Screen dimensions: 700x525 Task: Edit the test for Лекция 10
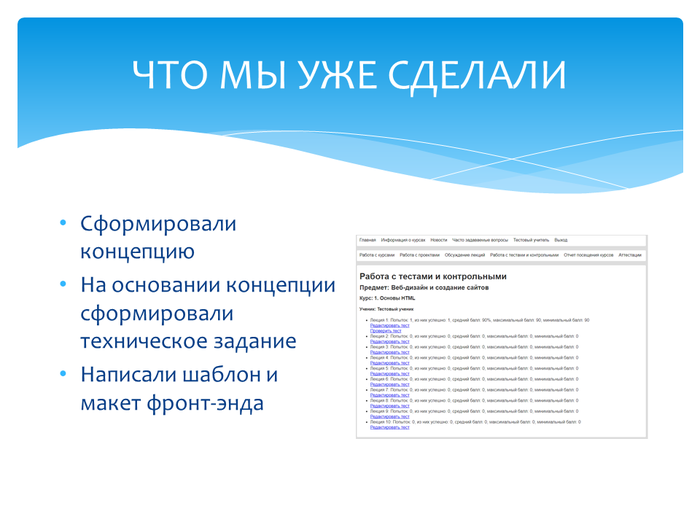pyautogui.click(x=390, y=427)
